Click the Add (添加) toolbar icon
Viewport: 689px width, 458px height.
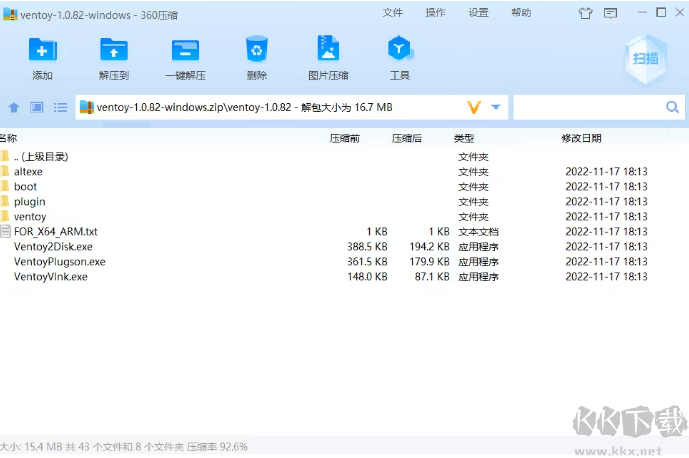tap(42, 49)
